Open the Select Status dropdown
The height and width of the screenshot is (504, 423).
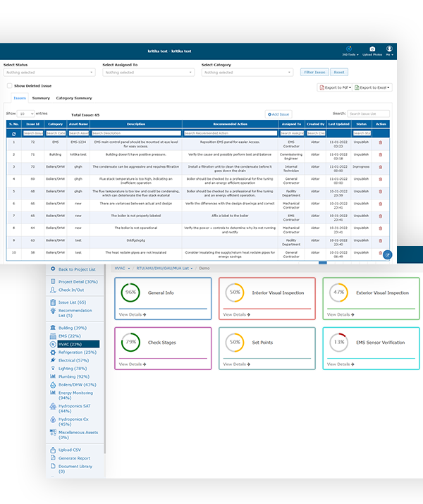[x=49, y=73]
